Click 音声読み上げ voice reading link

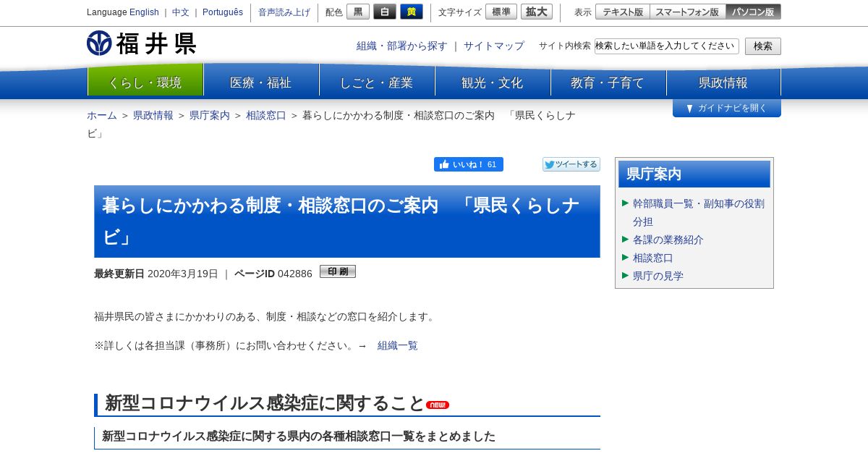(x=284, y=12)
